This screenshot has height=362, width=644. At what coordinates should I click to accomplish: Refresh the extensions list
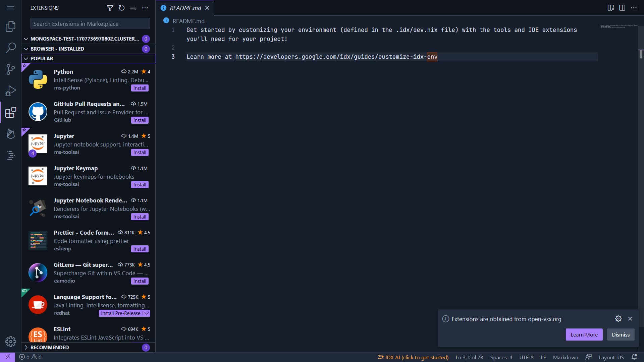click(122, 8)
